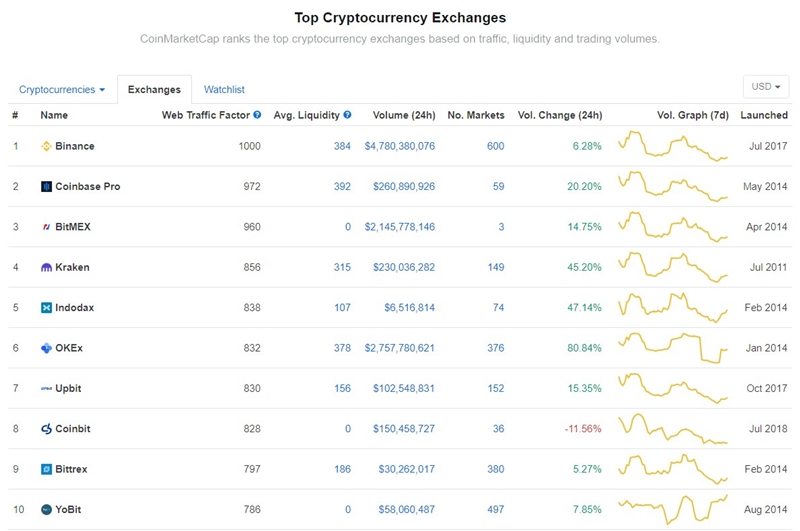This screenshot has width=800, height=531.
Task: Sort table by Launched column header
Action: coord(763,116)
